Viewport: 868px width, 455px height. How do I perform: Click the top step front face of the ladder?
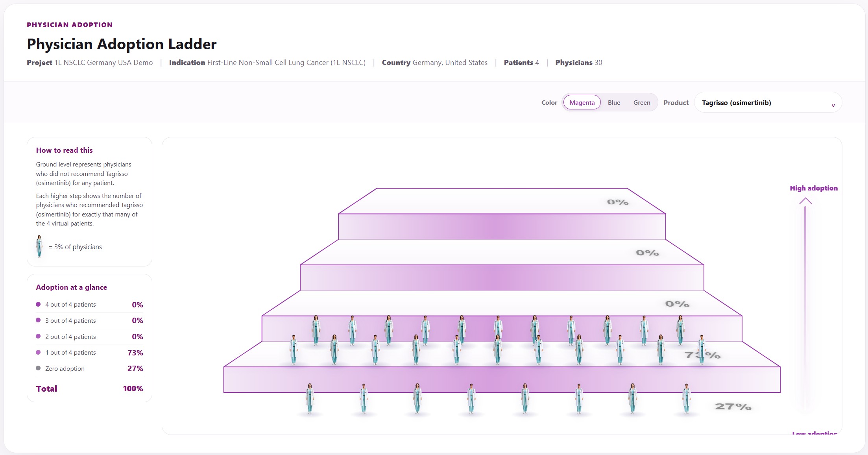click(502, 227)
